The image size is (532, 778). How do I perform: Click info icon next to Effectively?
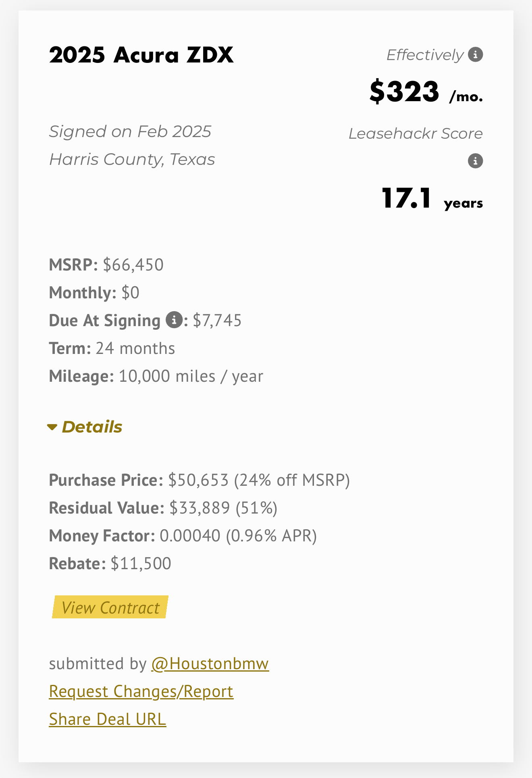pyautogui.click(x=476, y=54)
